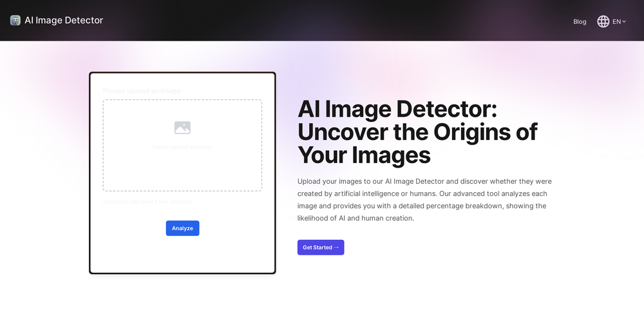Click the image placeholder icon in upload box
The image size is (644, 336).
pyautogui.click(x=182, y=128)
